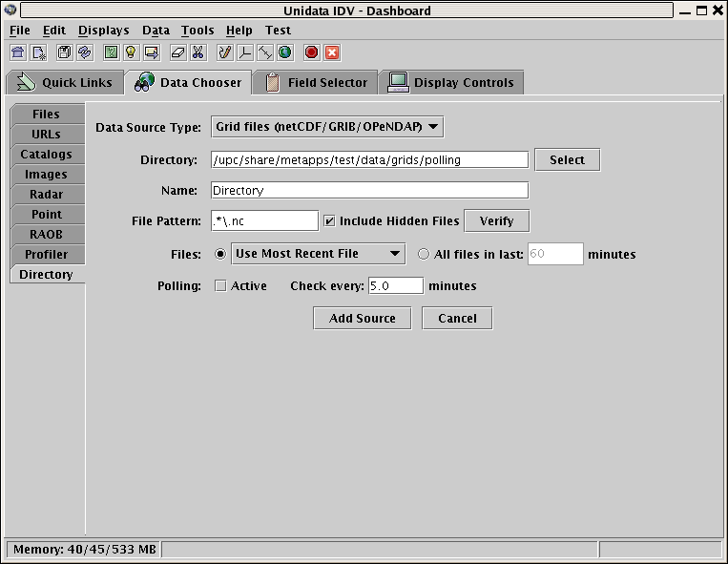Expand the 'Use Most Recent File' dropdown

(319, 254)
